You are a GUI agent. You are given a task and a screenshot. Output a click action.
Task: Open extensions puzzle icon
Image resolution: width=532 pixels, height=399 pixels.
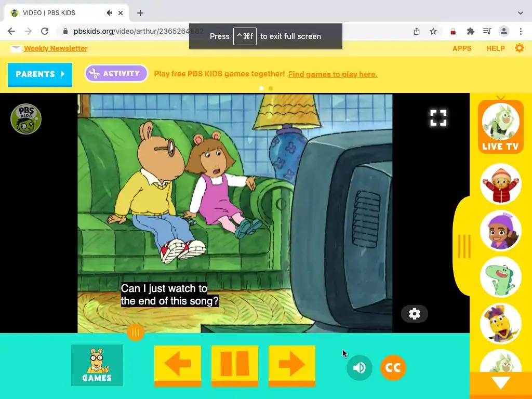tap(470, 32)
